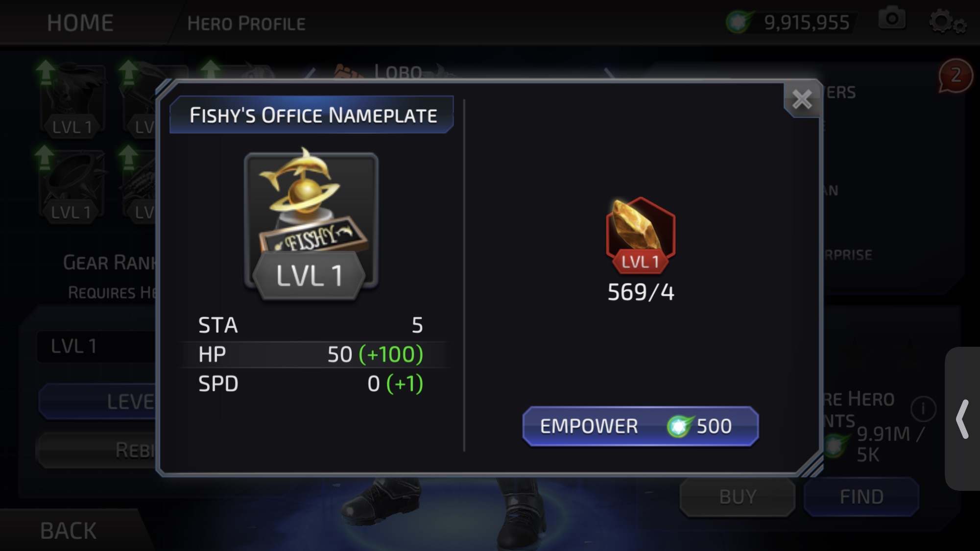Tap the Empower 500 button
Viewport: 980px width, 551px height.
click(x=641, y=426)
